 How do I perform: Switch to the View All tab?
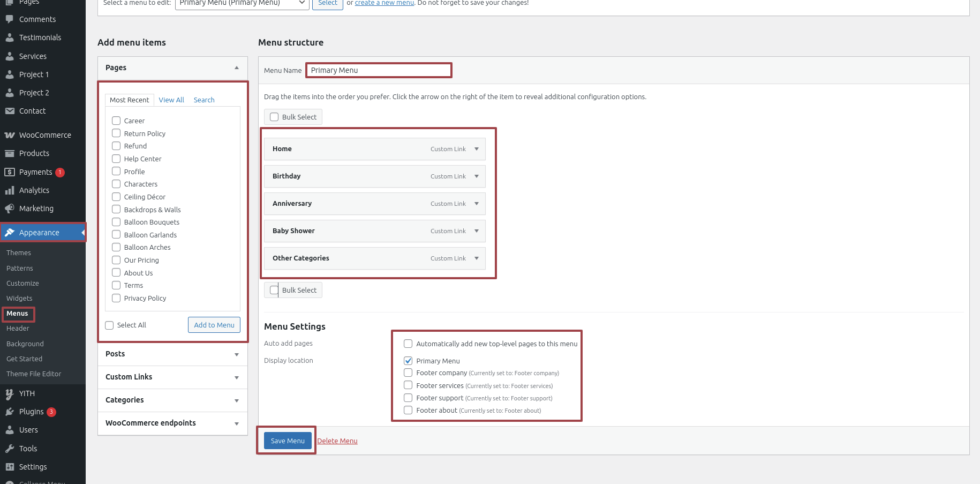[171, 100]
